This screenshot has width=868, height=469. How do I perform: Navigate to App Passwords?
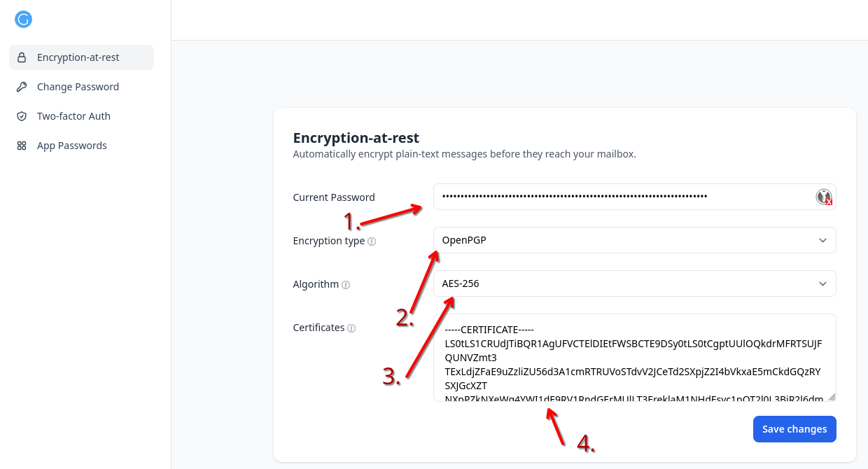pos(71,146)
